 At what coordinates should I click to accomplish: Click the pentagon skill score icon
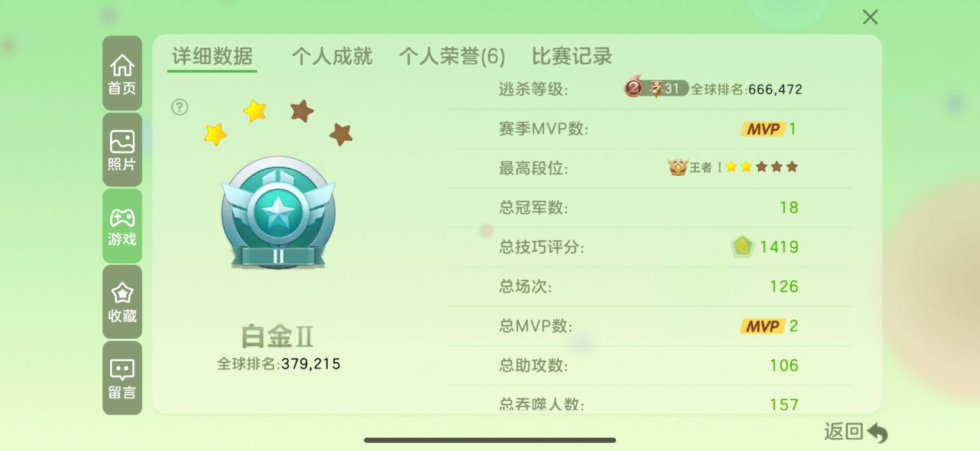tap(742, 246)
